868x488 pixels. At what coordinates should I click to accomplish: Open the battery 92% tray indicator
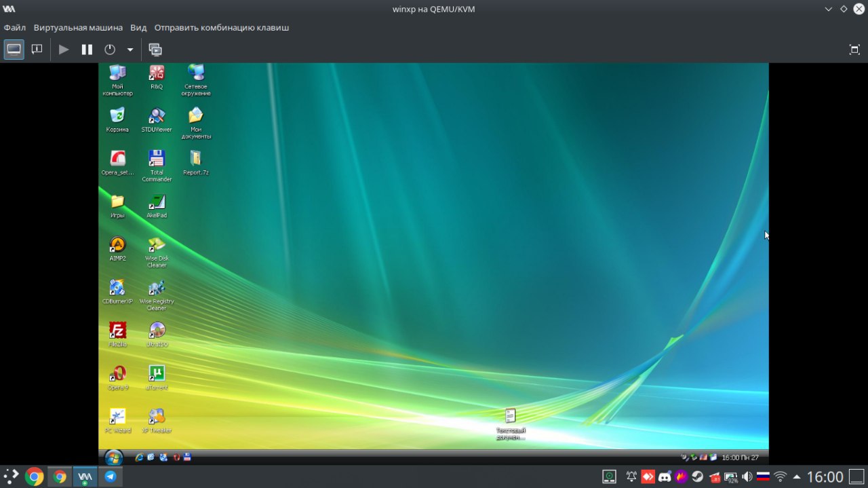732,477
